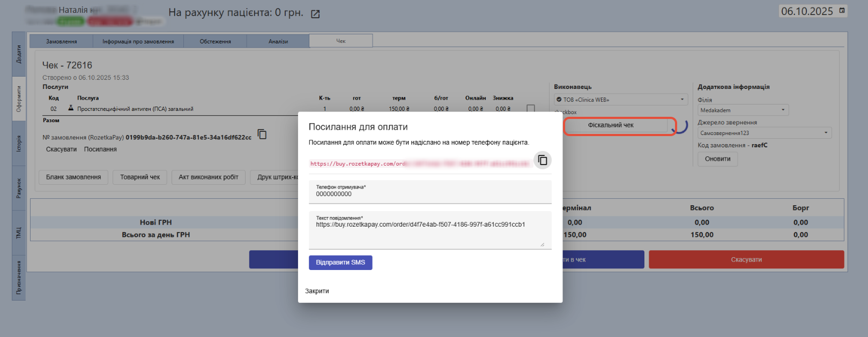Open the ТМЦ side tab

[x=19, y=233]
